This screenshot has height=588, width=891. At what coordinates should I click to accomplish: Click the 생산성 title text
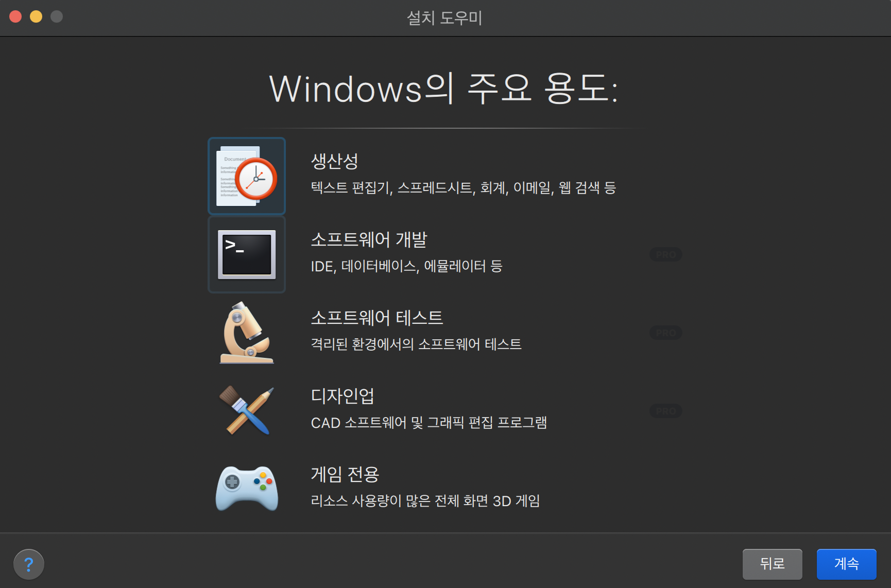point(335,161)
